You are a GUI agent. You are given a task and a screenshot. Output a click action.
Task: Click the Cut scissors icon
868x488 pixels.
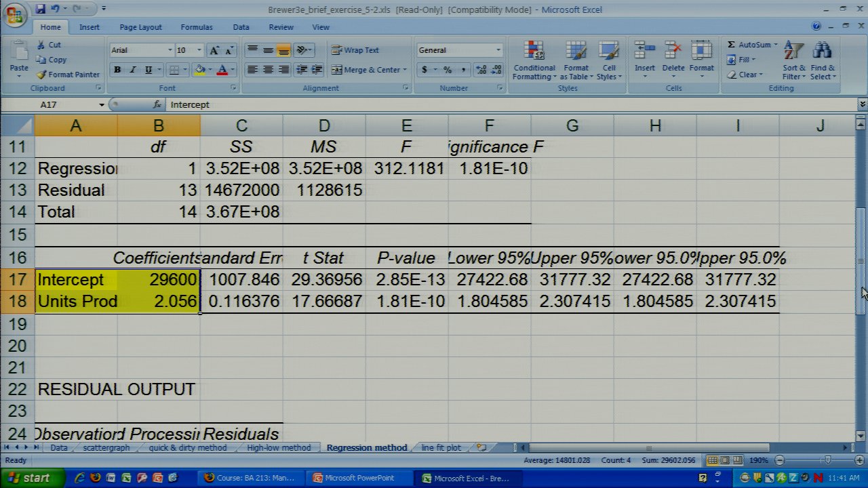[41, 45]
